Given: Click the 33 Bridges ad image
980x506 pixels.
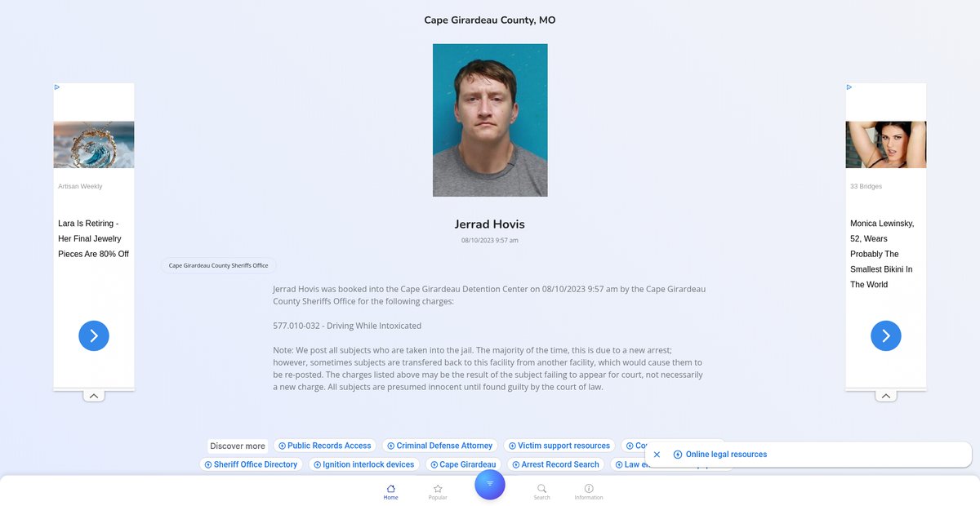Looking at the screenshot, I should [886, 144].
